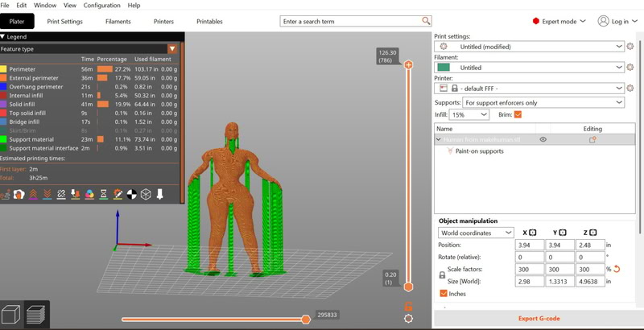Click the scale factors lock icon
The height and width of the screenshot is (330, 644).
(441, 274)
